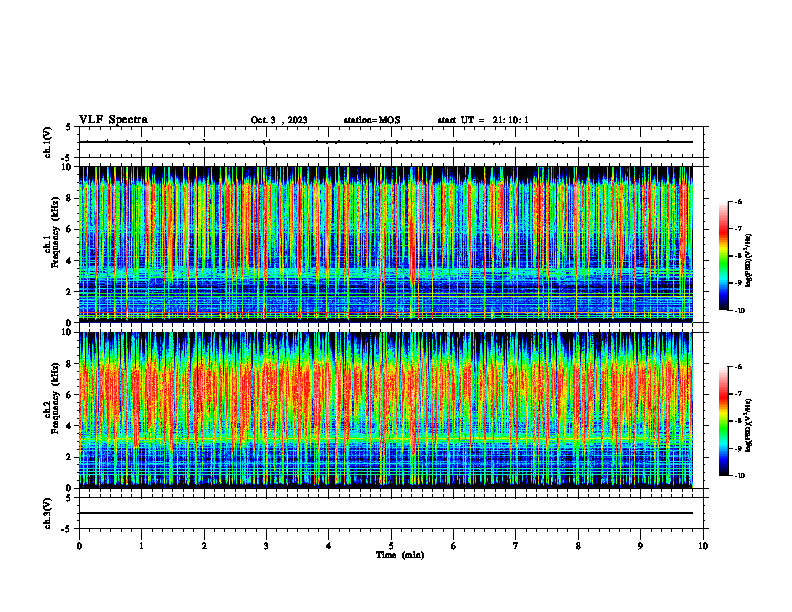792x612 pixels.
Task: Click the time axis tick label '9'
Action: click(x=640, y=546)
